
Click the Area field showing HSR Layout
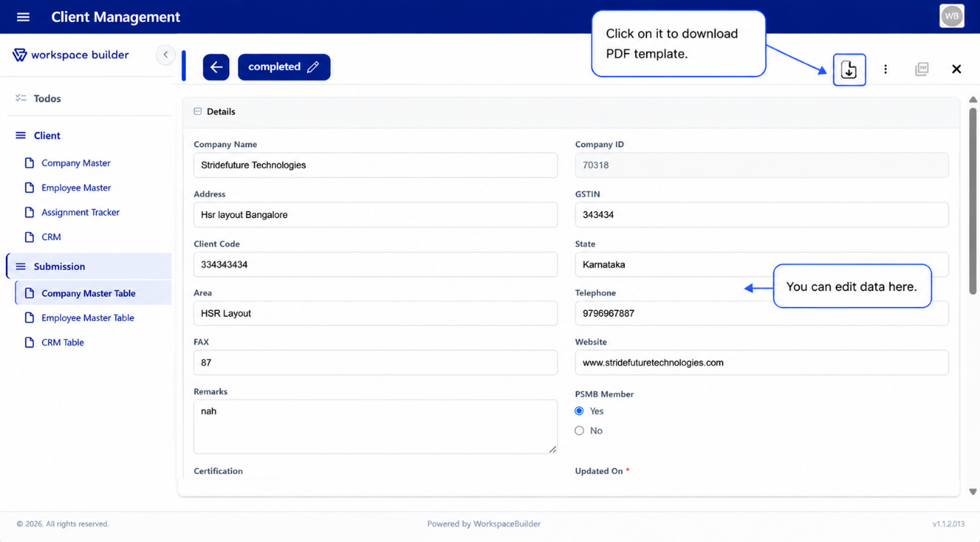tap(375, 313)
